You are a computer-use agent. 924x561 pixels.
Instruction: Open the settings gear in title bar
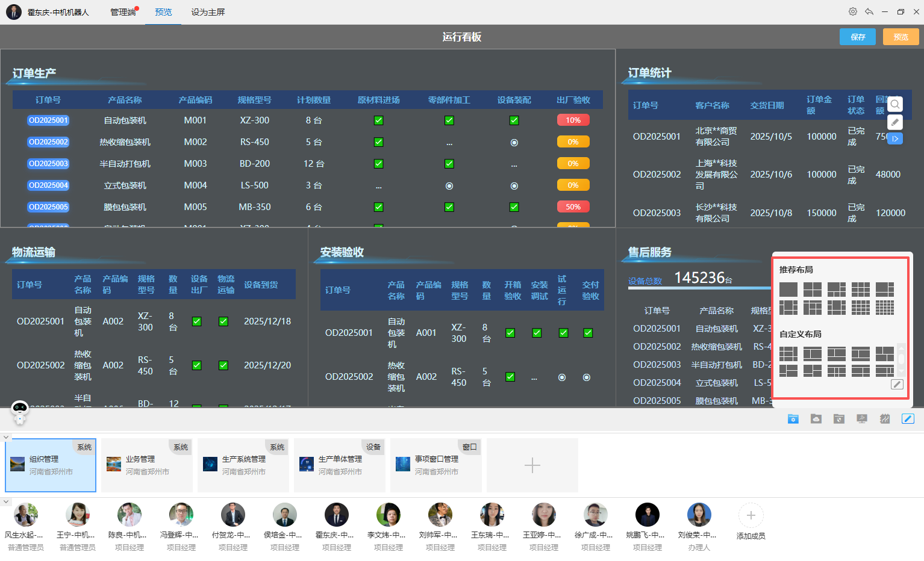click(852, 11)
